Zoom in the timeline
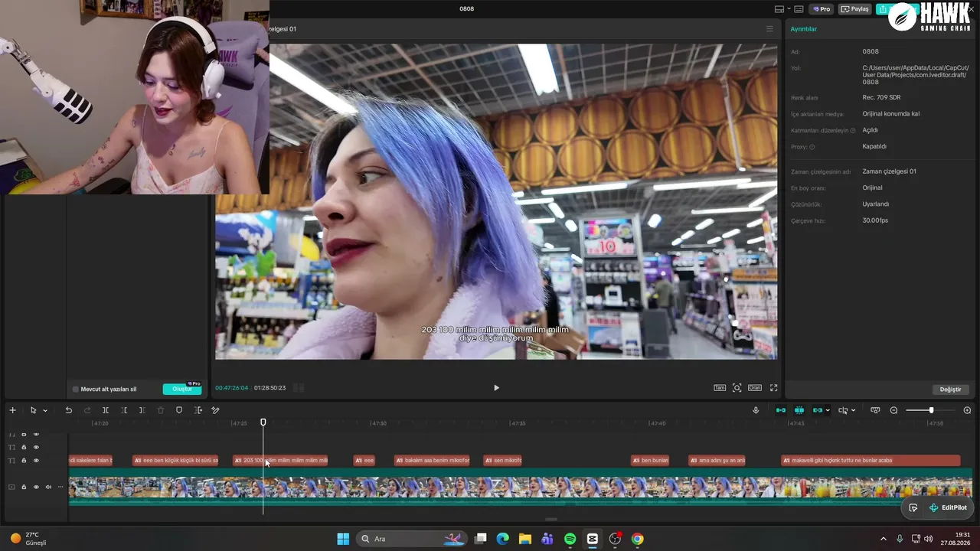The image size is (980, 551). point(967,410)
